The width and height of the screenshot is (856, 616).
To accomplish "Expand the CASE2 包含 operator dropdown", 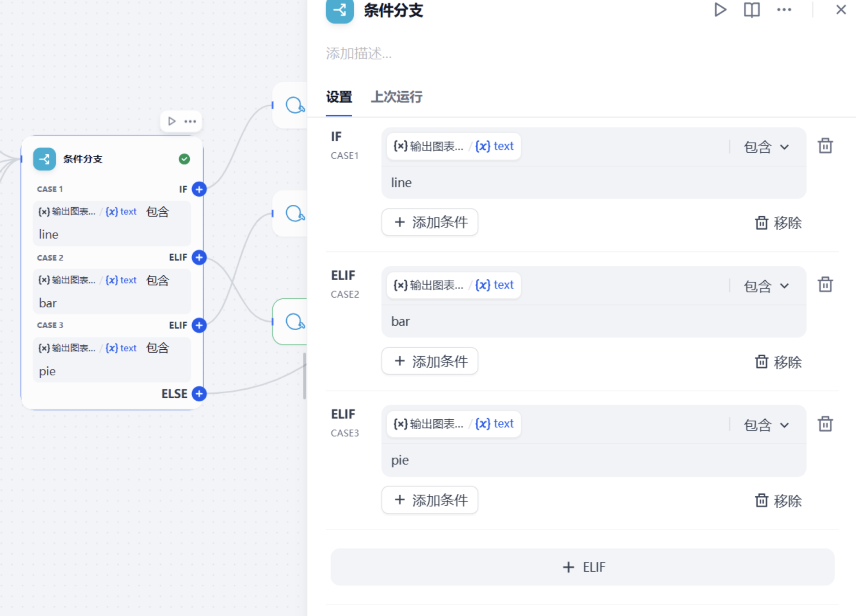I will click(x=766, y=286).
